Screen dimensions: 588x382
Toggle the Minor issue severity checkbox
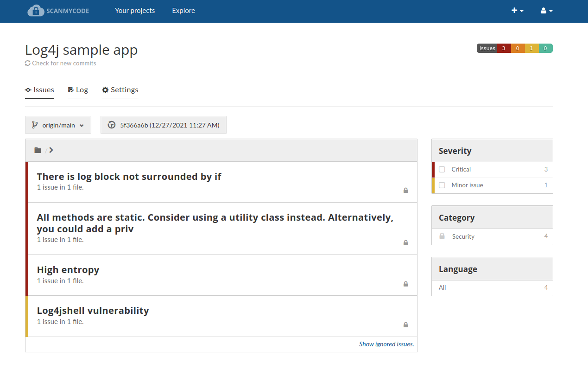click(442, 185)
